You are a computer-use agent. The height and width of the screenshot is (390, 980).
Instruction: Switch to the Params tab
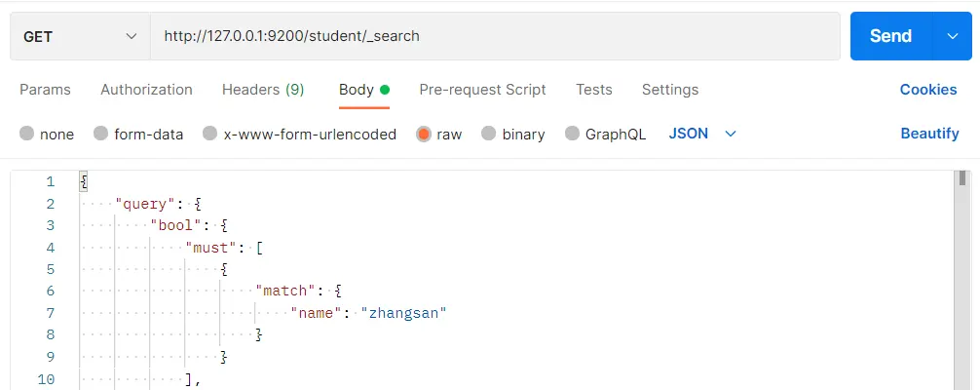pyautogui.click(x=45, y=90)
